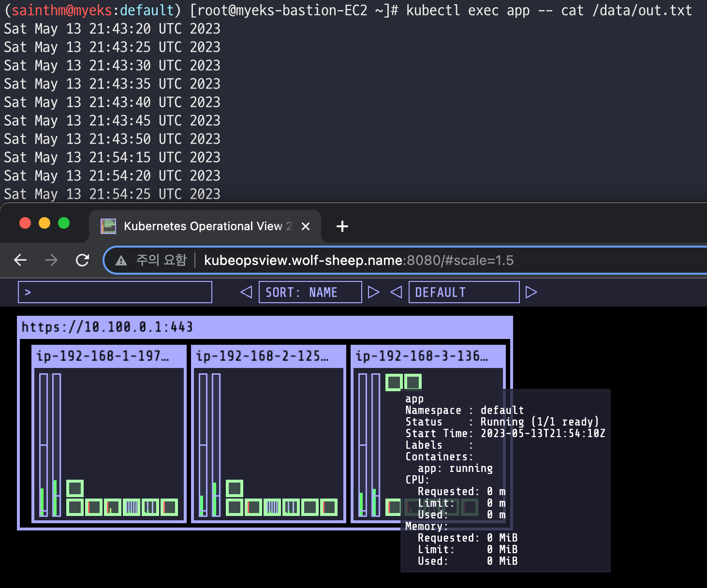Click CPU usage bar of node ip-192-168-3-136

point(363,445)
